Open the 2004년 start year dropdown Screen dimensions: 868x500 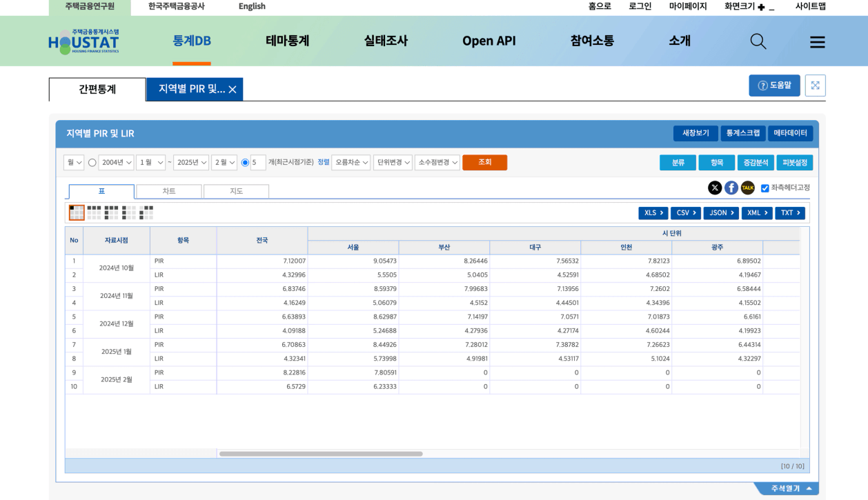[116, 163]
